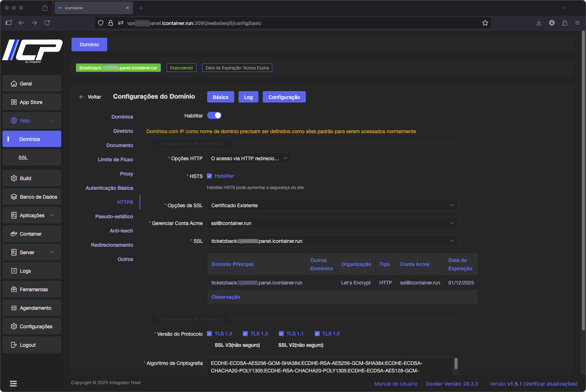Uncheck the HSTS Habilitar checkbox
The image size is (586, 392).
209,176
